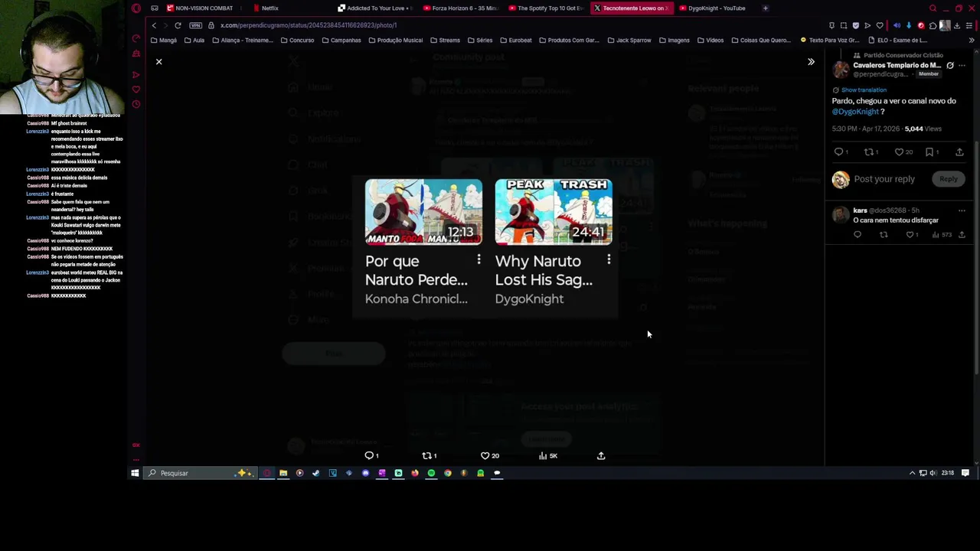Viewport: 980px width, 551px height.
Task: Open the DygoKnight video thumbnail 24:41
Action: tap(554, 212)
